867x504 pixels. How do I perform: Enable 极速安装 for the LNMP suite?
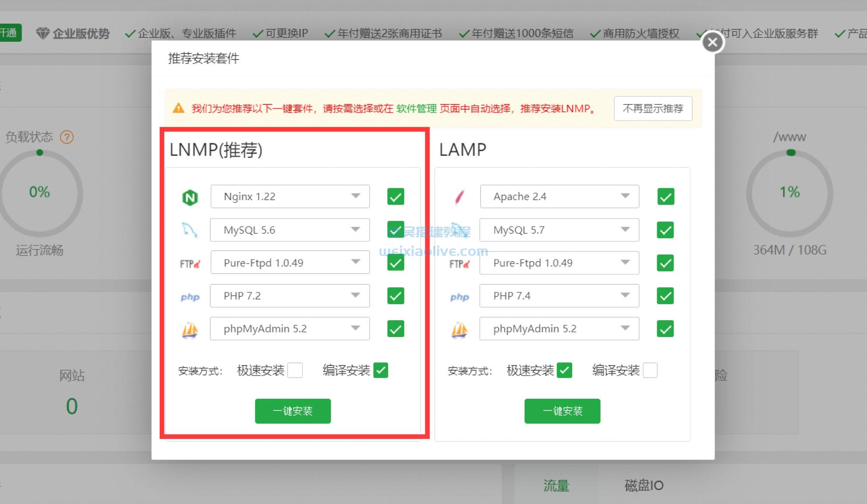pos(295,370)
